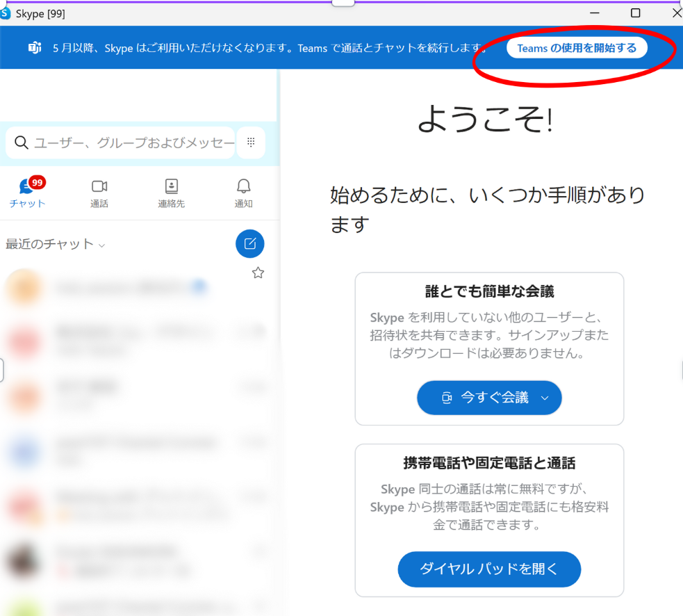Screen dimensions: 683x616
Task: Open the dial pad grid icon
Action: coord(251,142)
